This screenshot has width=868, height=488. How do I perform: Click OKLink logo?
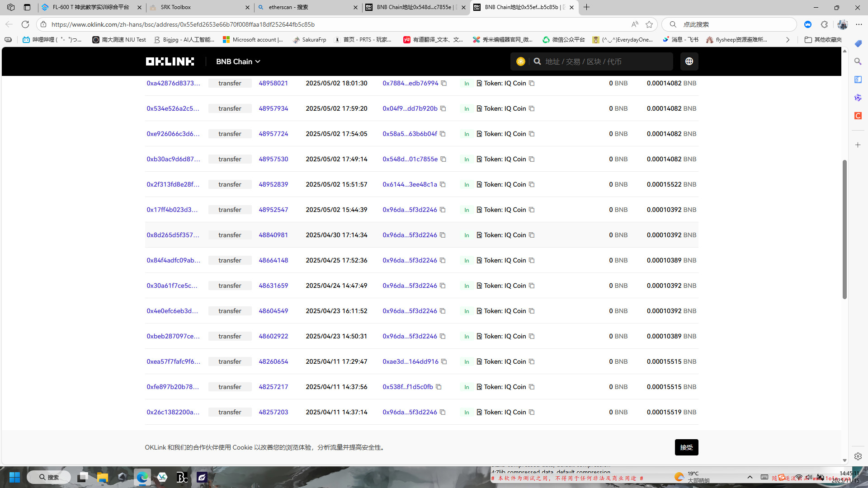tap(170, 61)
